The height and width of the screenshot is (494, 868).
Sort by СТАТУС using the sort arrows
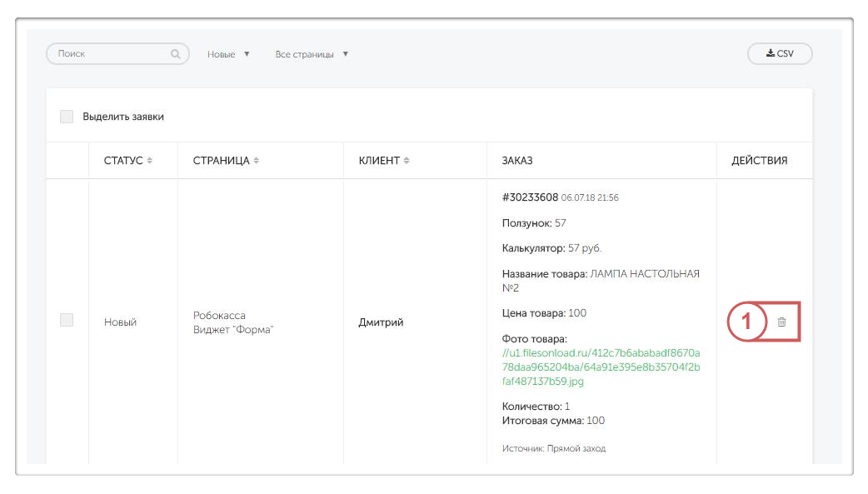click(x=150, y=161)
